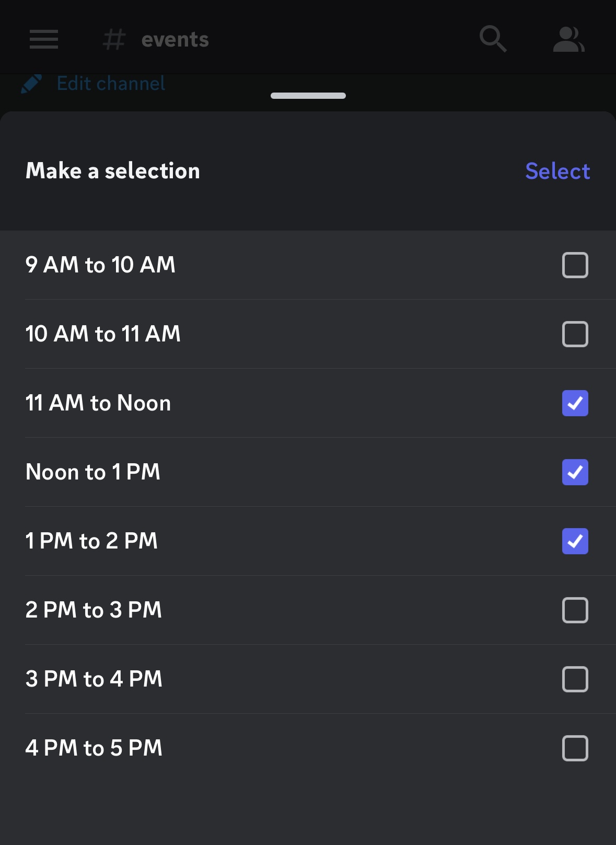The height and width of the screenshot is (845, 616).
Task: Tap the search magnifier icon
Action: [x=493, y=39]
